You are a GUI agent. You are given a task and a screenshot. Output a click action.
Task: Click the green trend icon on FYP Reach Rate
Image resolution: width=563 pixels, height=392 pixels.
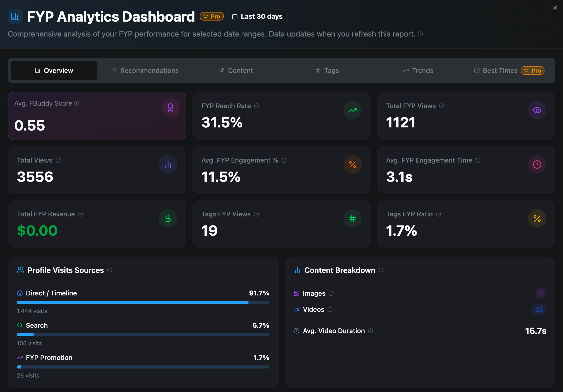[x=352, y=110]
